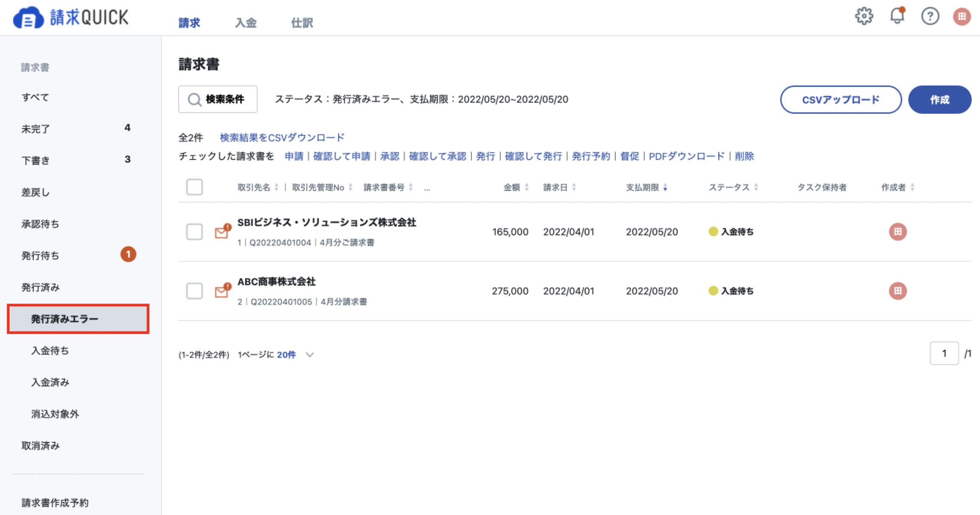The image size is (980, 515).
Task: Open the ABC商事株式会社 invoice
Action: [x=276, y=282]
